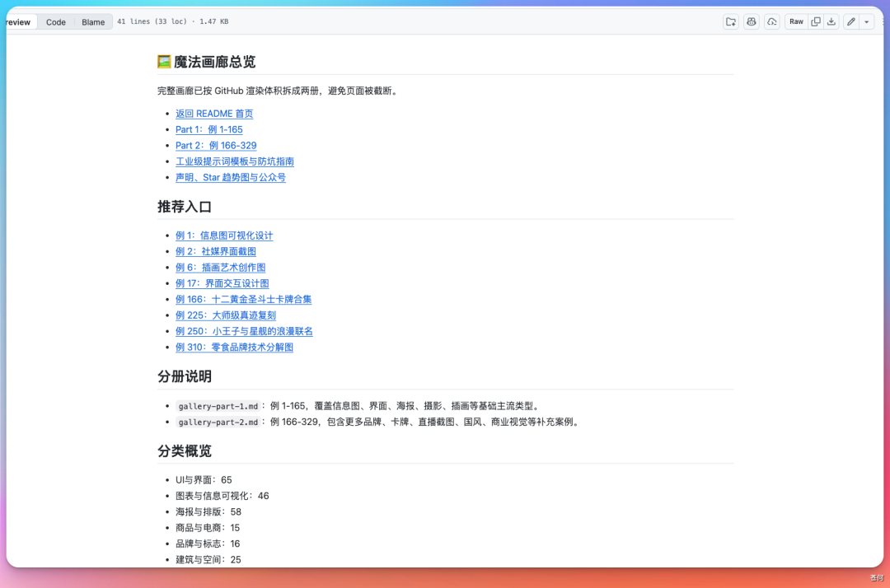Open the print icon in the toolbar
Image resolution: width=890 pixels, height=588 pixels.
pyautogui.click(x=751, y=21)
